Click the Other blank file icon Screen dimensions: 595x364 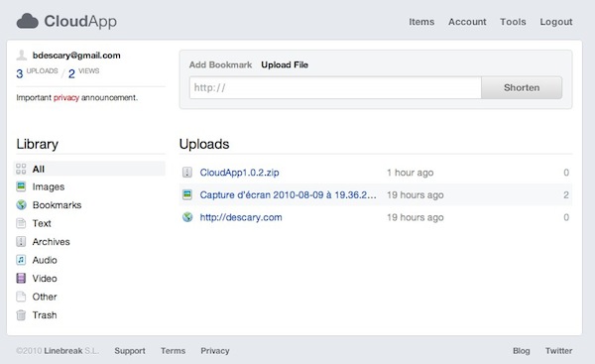[x=21, y=297]
